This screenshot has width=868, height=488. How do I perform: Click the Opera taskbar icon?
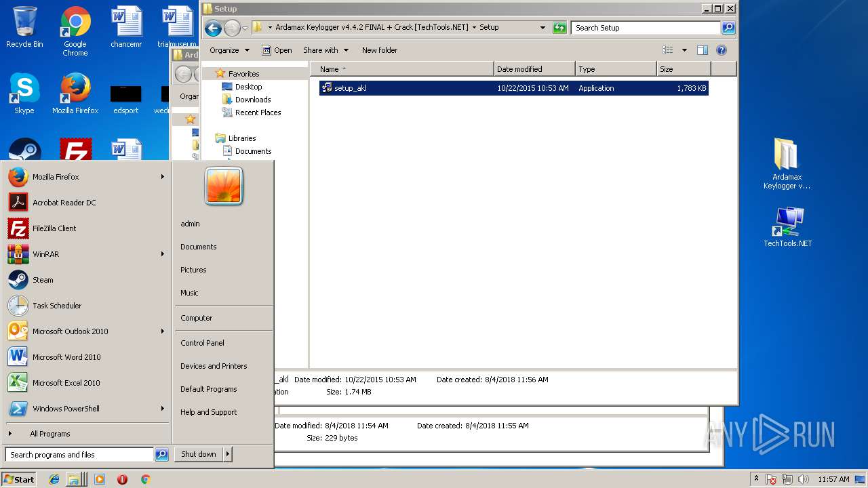point(122,479)
